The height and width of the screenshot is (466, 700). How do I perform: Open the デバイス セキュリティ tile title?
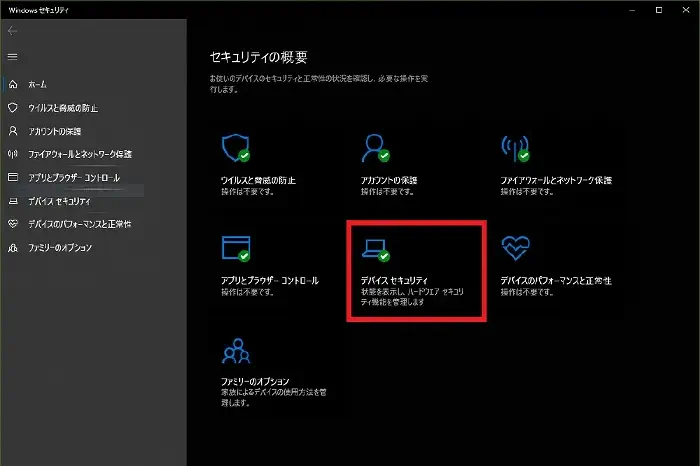(x=394, y=280)
